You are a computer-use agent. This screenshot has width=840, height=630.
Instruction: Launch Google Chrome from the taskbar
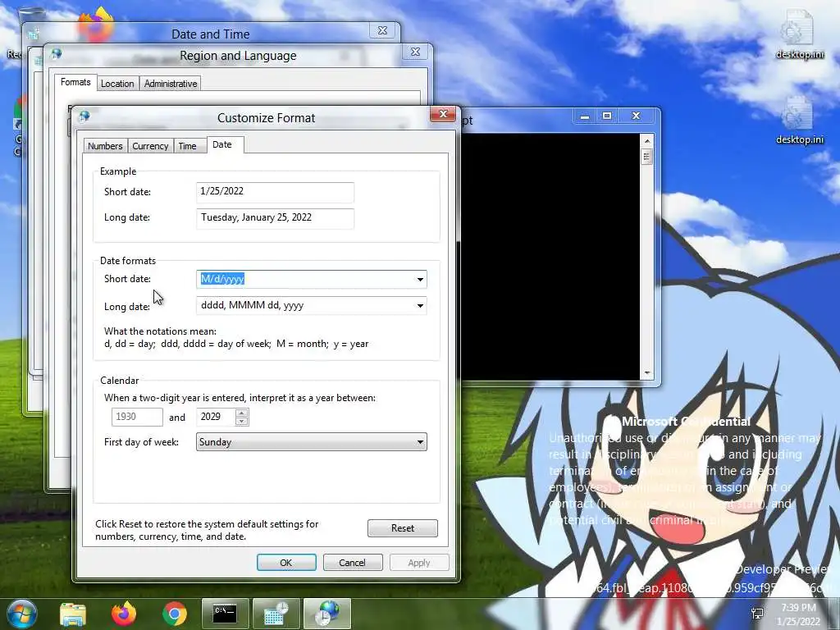click(x=175, y=614)
